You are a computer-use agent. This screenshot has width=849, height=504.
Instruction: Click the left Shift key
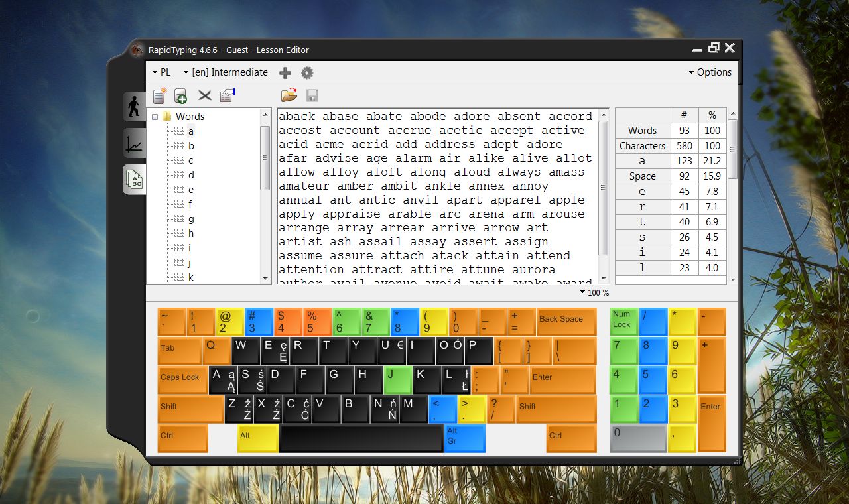pos(191,409)
